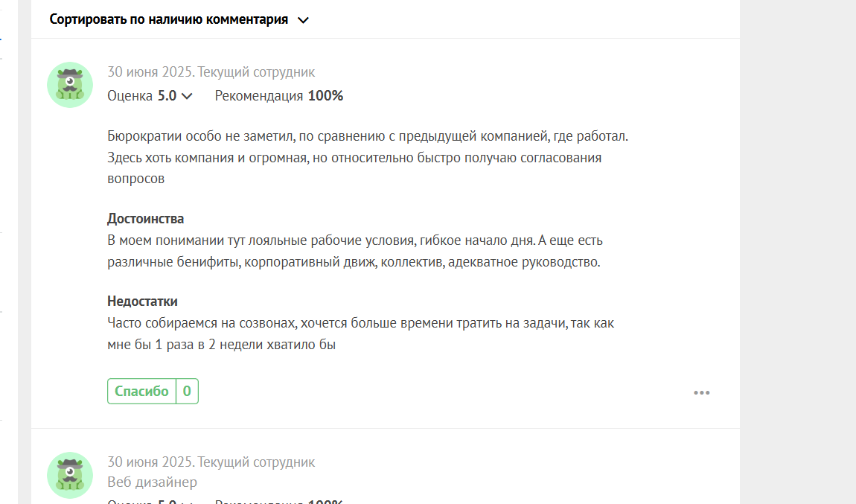Click the first review's date '30 июня 2025'
Viewport: 856px width, 504px height.
coord(150,72)
